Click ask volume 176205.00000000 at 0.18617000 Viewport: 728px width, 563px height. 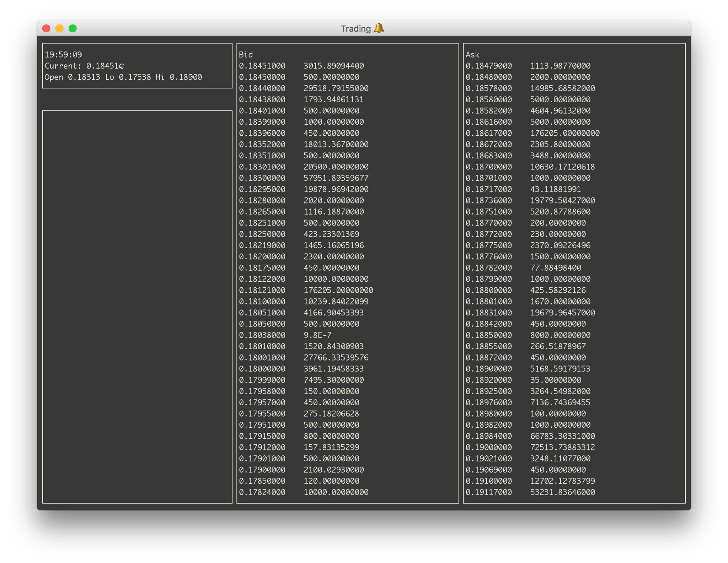click(565, 133)
